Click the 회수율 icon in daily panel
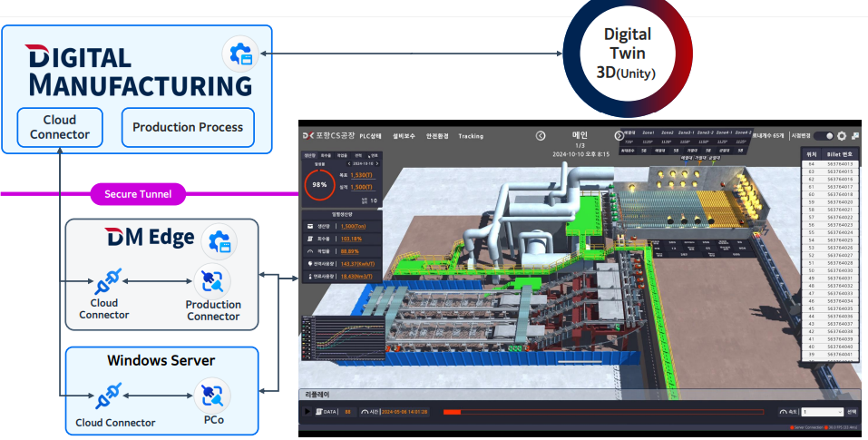 (x=310, y=239)
